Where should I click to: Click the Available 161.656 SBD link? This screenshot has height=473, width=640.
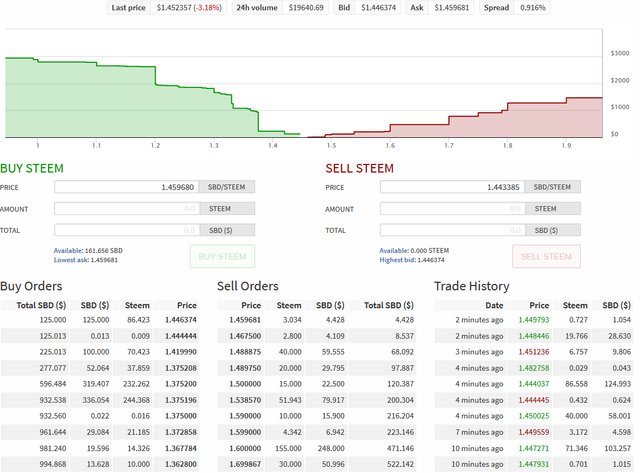tap(88, 251)
